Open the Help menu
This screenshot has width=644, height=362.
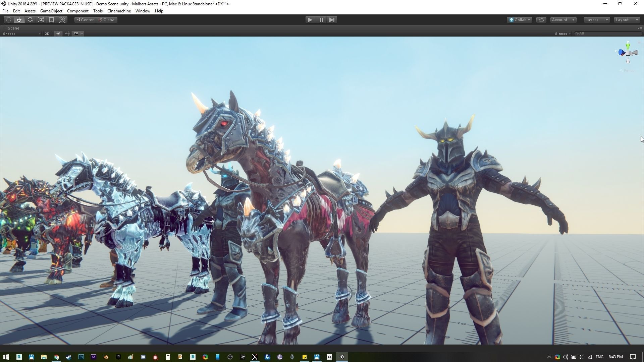click(x=159, y=11)
